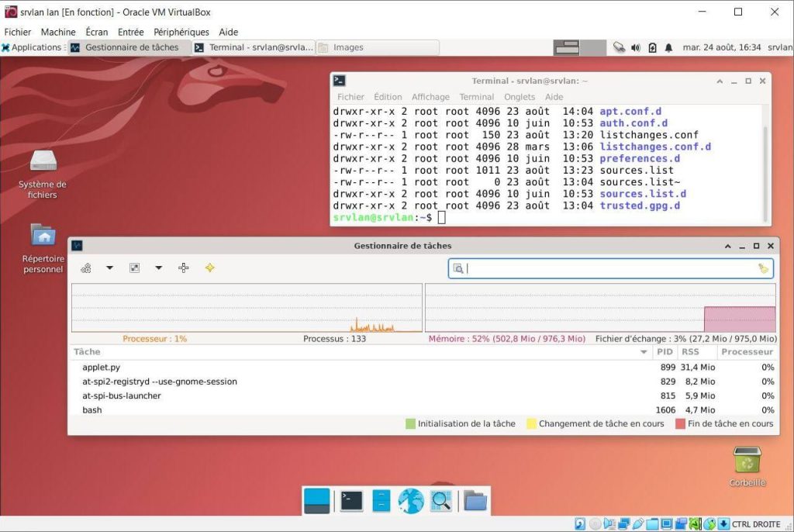This screenshot has width=794, height=532.
Task: Launch the web browser globe dock icon
Action: (x=411, y=500)
